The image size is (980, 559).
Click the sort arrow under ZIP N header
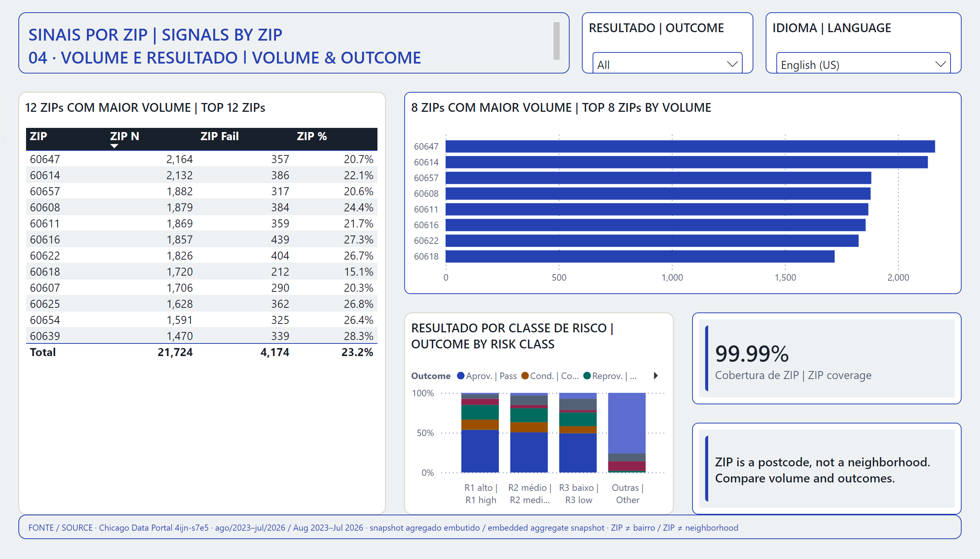114,146
